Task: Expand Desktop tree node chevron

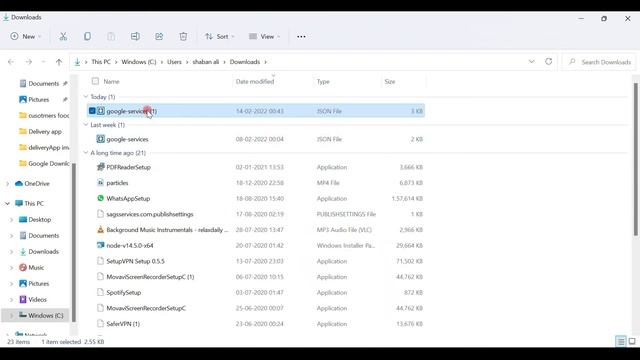Action: (11, 220)
